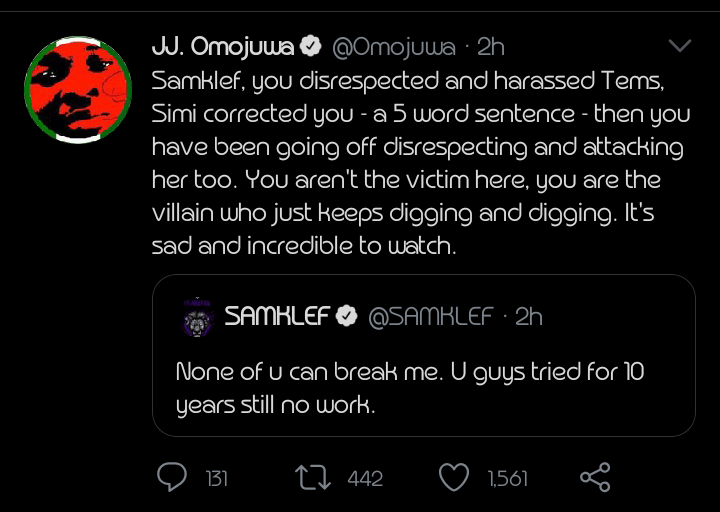Open the SAMKLEF display name in quote

click(276, 317)
